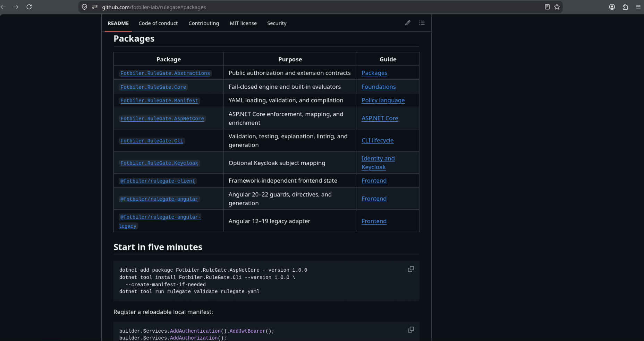Bookmark this page with the star

pos(557,7)
